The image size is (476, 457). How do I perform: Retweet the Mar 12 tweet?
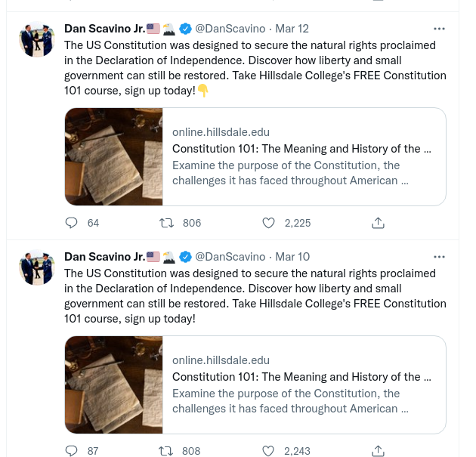165,223
